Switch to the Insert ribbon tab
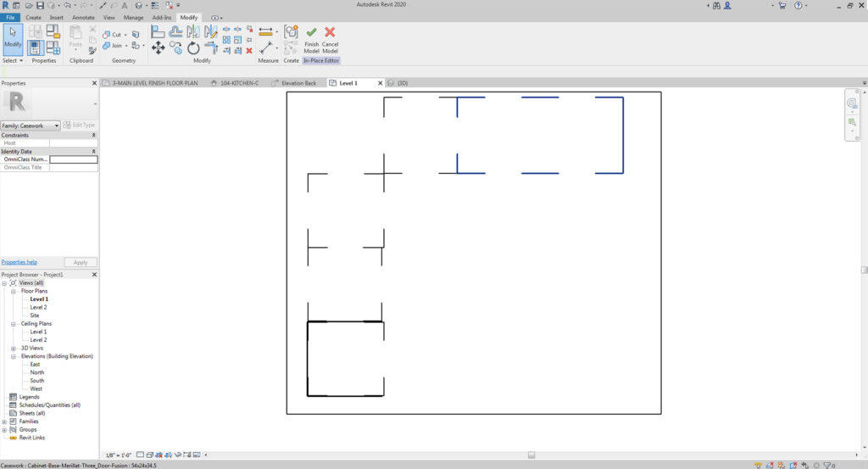Image resolution: width=868 pixels, height=469 pixels. click(x=57, y=17)
